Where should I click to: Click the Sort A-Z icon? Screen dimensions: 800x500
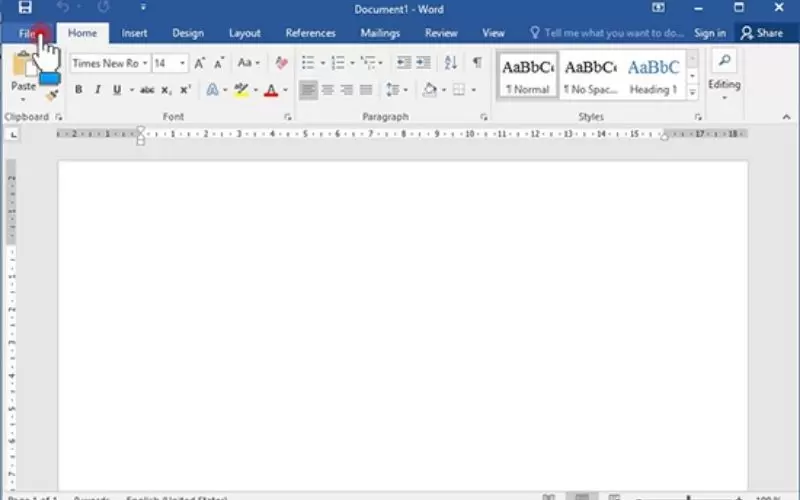tap(451, 63)
